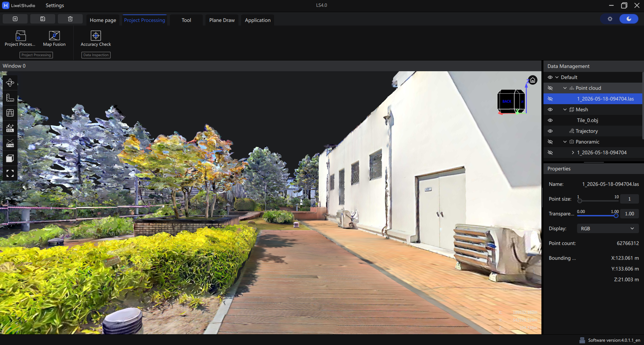Hide the Trajectory layer
Screen dimensions: 644x345
pyautogui.click(x=550, y=131)
